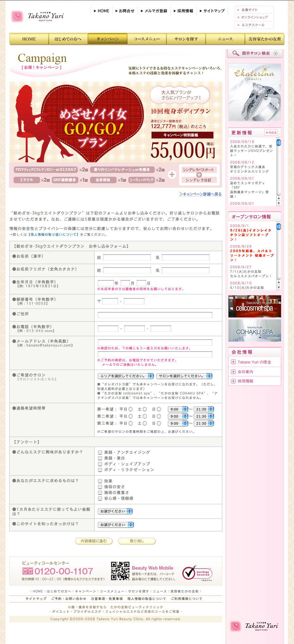The width and height of the screenshot is (294, 644).
Task: Open the Ekaterina Jewelry banner
Action: 254,92
